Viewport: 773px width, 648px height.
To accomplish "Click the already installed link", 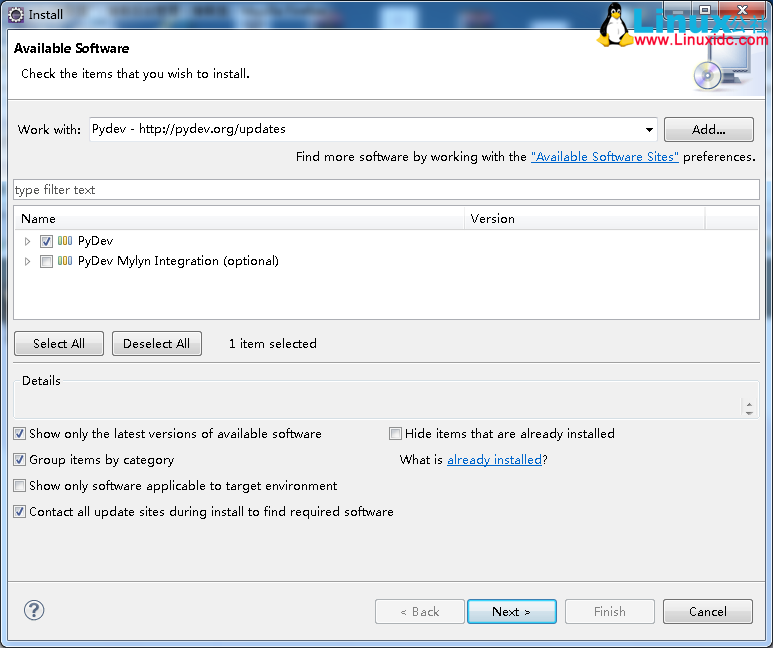I will pos(494,460).
